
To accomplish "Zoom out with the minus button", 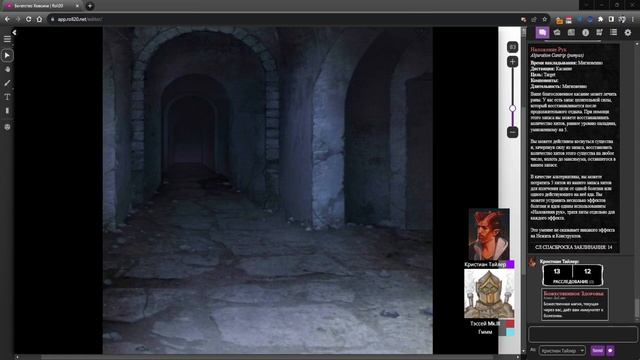I will tap(513, 132).
